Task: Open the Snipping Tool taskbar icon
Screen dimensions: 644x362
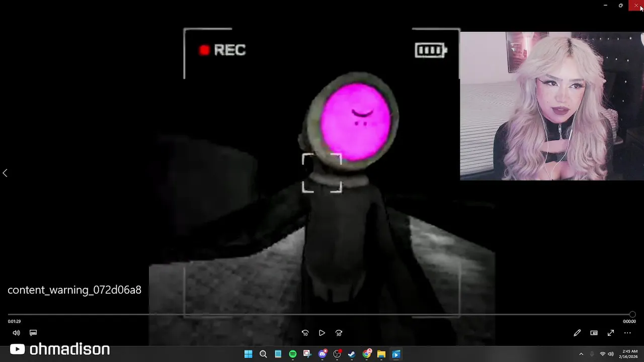Action: [307, 354]
